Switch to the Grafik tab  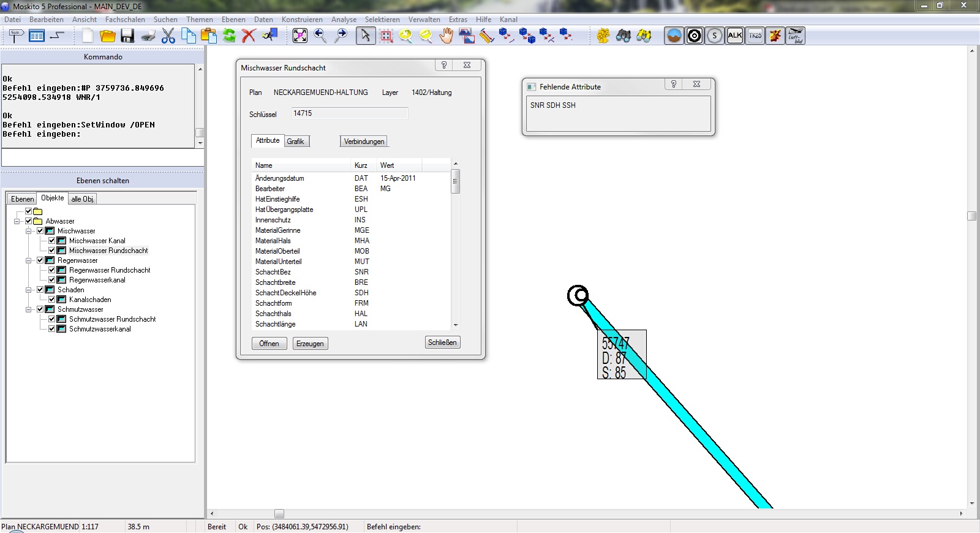coord(295,142)
